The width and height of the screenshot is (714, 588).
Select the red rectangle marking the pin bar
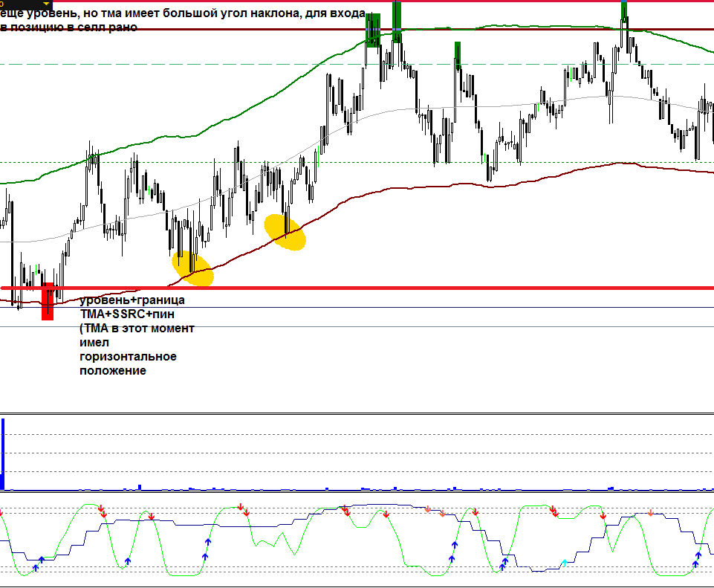pos(48,302)
